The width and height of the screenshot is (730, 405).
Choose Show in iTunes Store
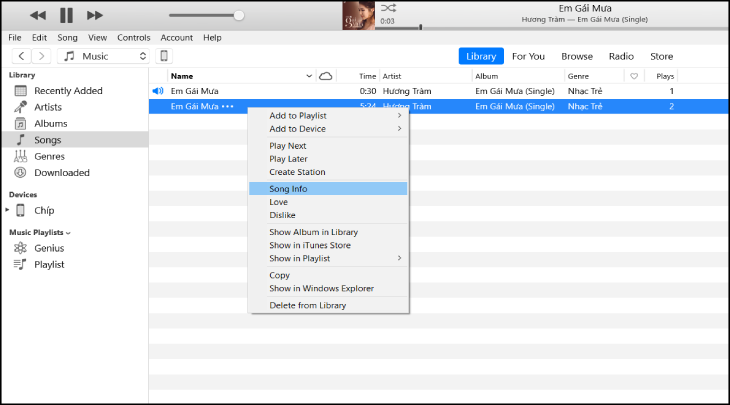328,245
